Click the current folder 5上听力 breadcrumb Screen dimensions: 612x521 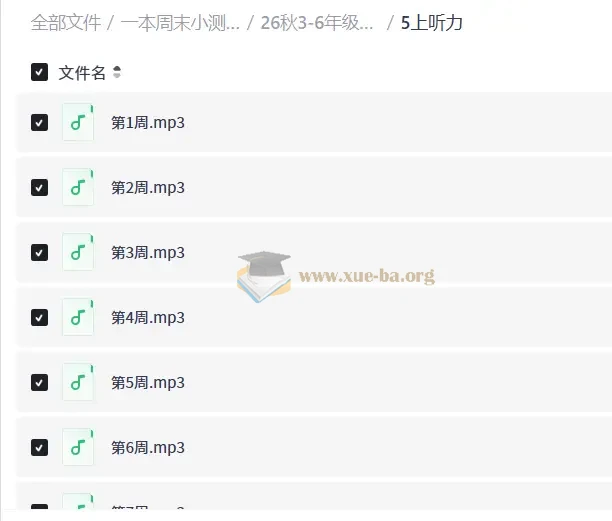[x=432, y=23]
